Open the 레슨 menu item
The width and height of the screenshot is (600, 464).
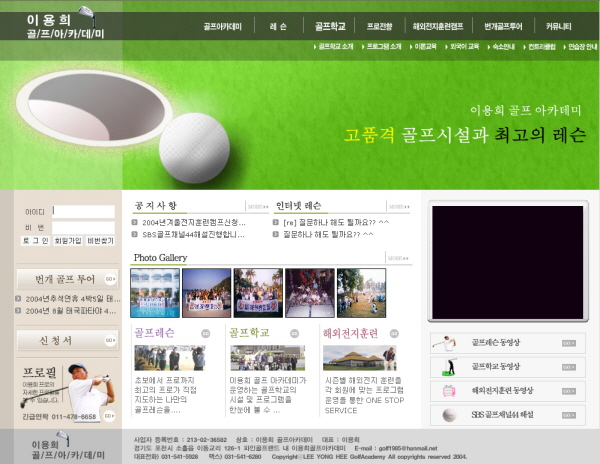278,26
